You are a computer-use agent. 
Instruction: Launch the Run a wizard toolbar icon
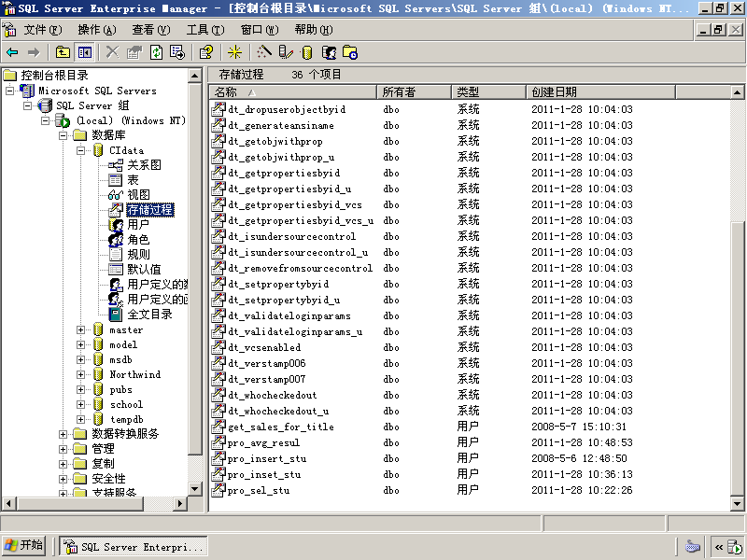pos(264,52)
